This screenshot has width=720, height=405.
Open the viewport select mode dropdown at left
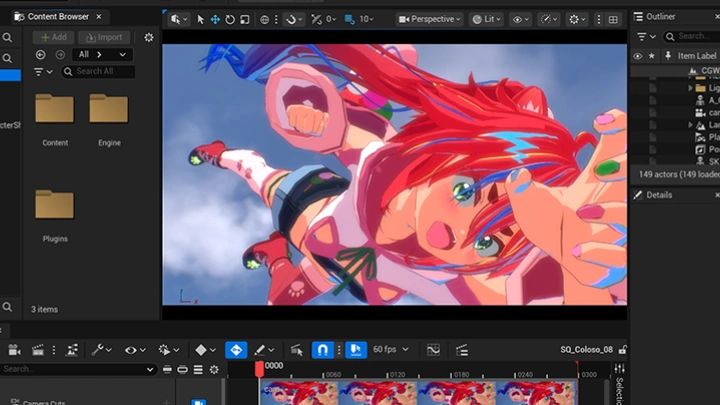coord(179,19)
